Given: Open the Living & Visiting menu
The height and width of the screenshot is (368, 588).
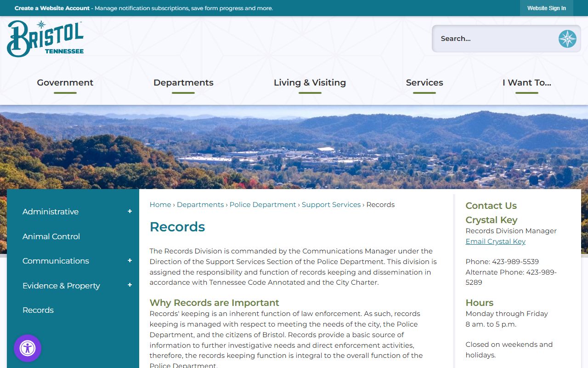Looking at the screenshot, I should point(310,83).
